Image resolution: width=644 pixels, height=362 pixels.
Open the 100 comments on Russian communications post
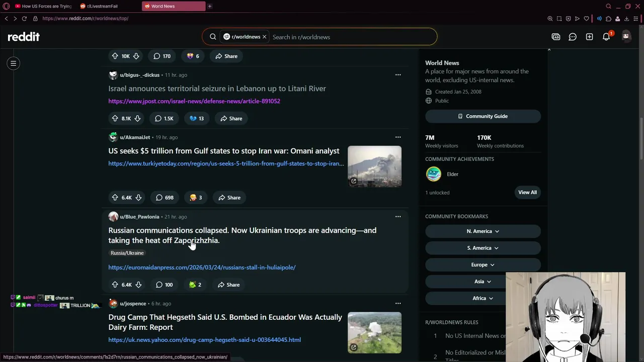pos(164,285)
